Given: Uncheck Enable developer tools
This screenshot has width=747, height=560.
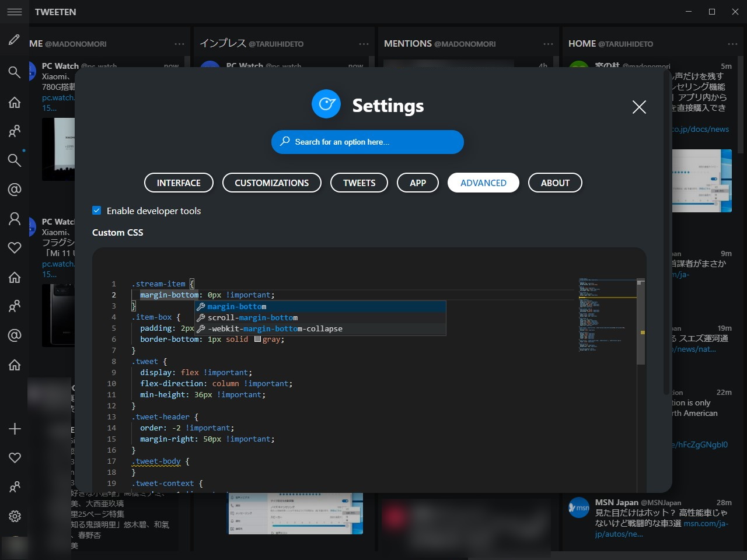Looking at the screenshot, I should pos(96,211).
